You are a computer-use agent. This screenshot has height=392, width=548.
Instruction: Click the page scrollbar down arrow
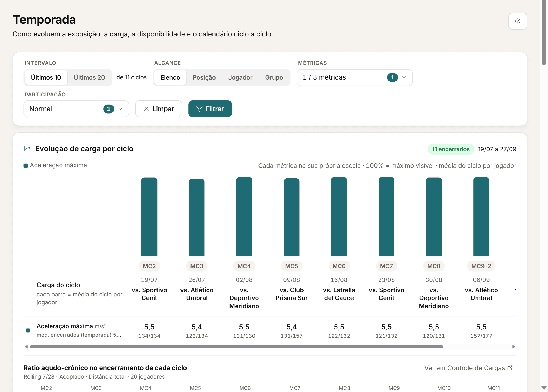pos(544,388)
